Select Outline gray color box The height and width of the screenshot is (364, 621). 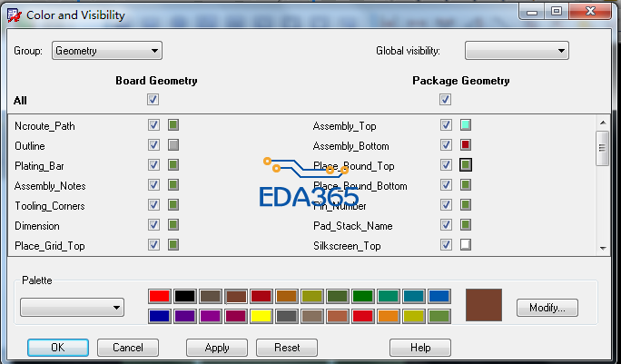pyautogui.click(x=173, y=145)
